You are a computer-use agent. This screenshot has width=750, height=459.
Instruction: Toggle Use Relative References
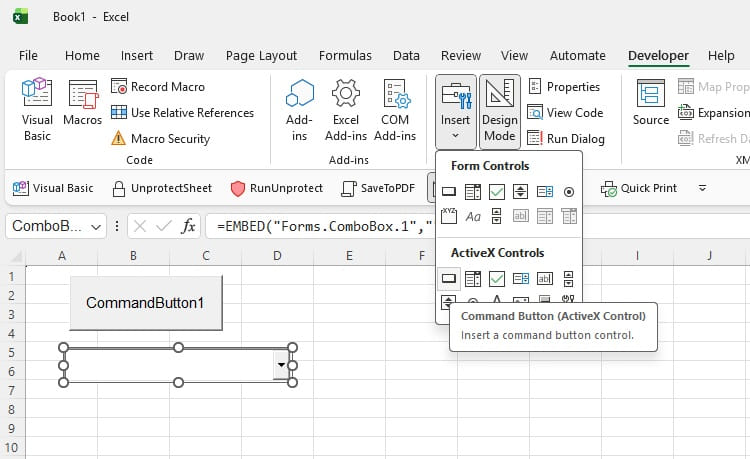click(182, 113)
